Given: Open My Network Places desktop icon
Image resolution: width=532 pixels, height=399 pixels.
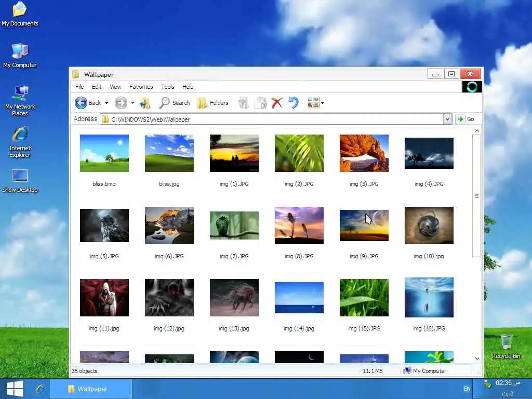Looking at the screenshot, I should 20,101.
